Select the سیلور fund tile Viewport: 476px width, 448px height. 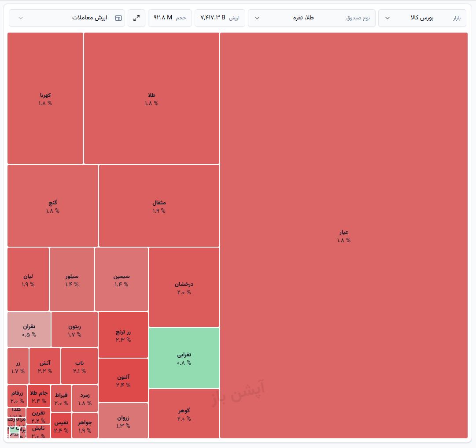pyautogui.click(x=72, y=279)
